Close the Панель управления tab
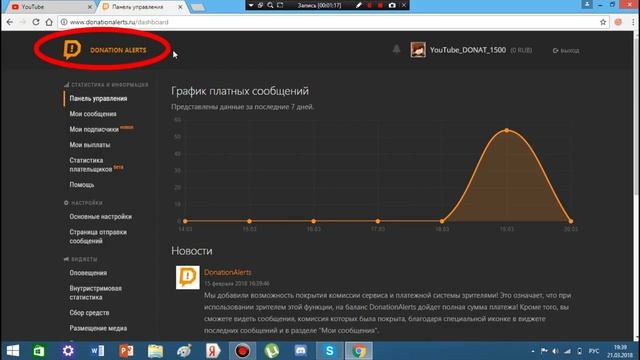The width and height of the screenshot is (640, 360). tap(180, 7)
